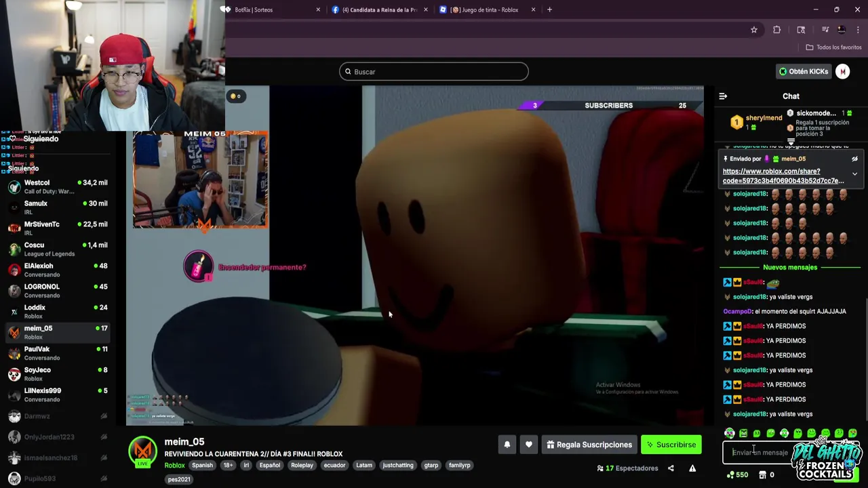The width and height of the screenshot is (868, 488).
Task: Open Westcol channel in the sidebar
Action: (58, 186)
